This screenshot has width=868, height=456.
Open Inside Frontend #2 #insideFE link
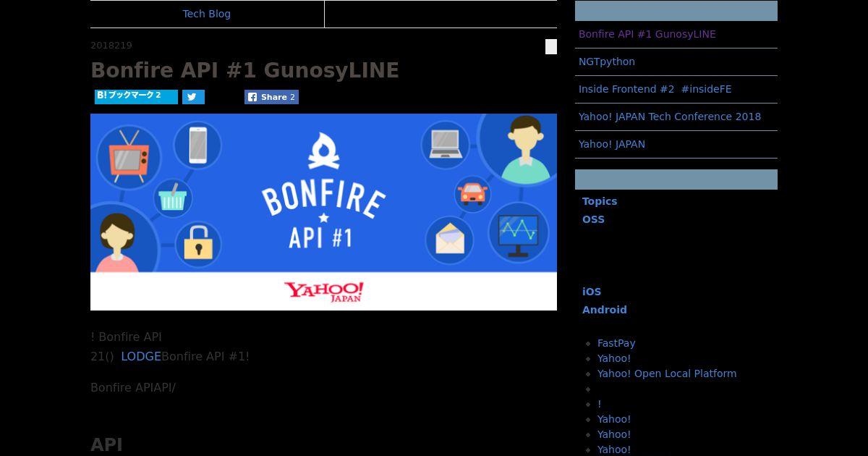pos(655,89)
